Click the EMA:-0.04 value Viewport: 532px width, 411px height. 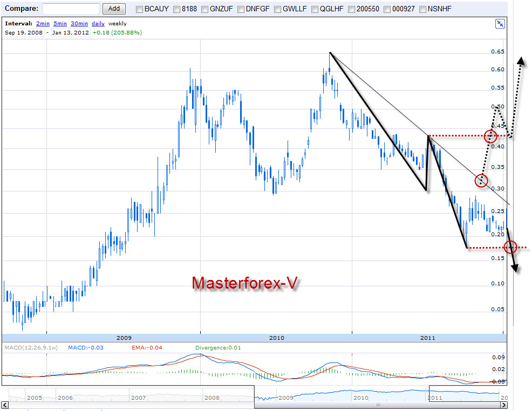point(147,347)
